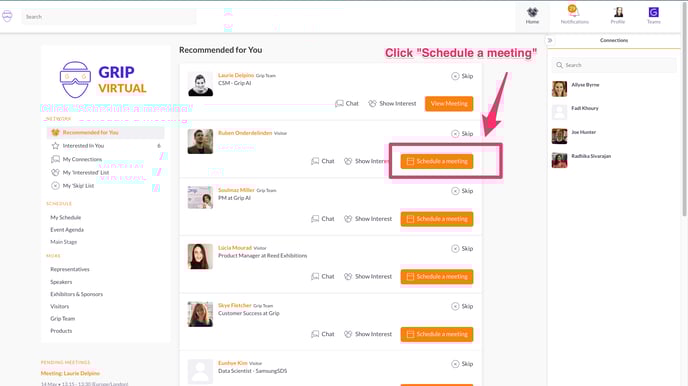Click the page's vertical scrollbar
This screenshot has height=386, width=688.
(684, 108)
